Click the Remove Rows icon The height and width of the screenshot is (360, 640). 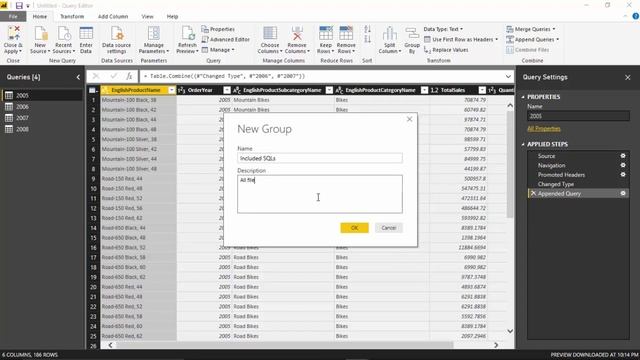[x=346, y=33]
